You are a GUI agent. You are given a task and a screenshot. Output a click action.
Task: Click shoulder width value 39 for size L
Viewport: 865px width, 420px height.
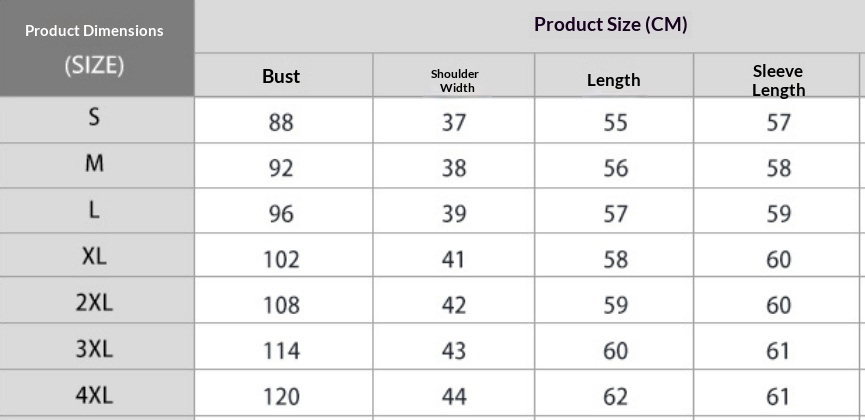pos(454,214)
